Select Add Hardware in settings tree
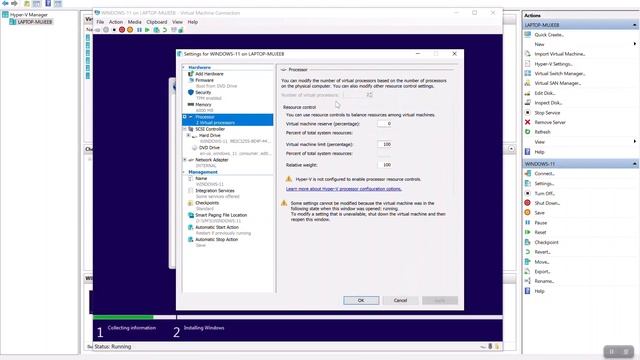This screenshot has height=360, width=640. [209, 74]
